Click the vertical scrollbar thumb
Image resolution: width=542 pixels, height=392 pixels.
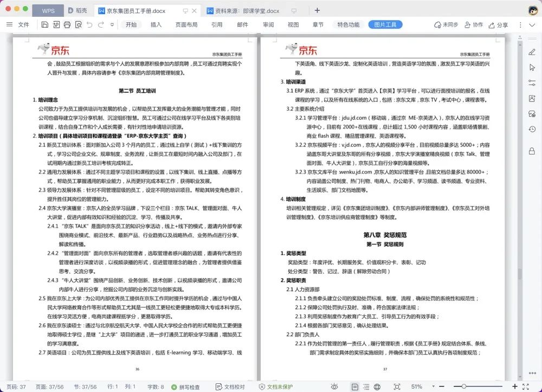point(520,274)
